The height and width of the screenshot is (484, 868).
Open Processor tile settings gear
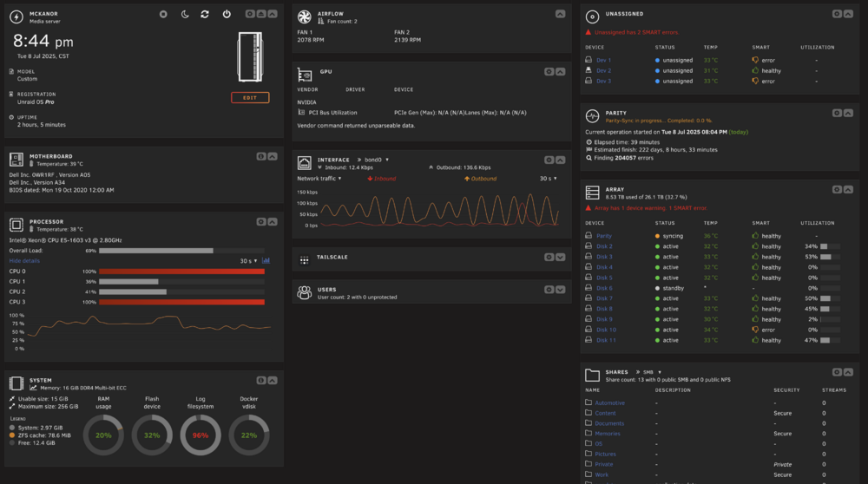coord(261,222)
